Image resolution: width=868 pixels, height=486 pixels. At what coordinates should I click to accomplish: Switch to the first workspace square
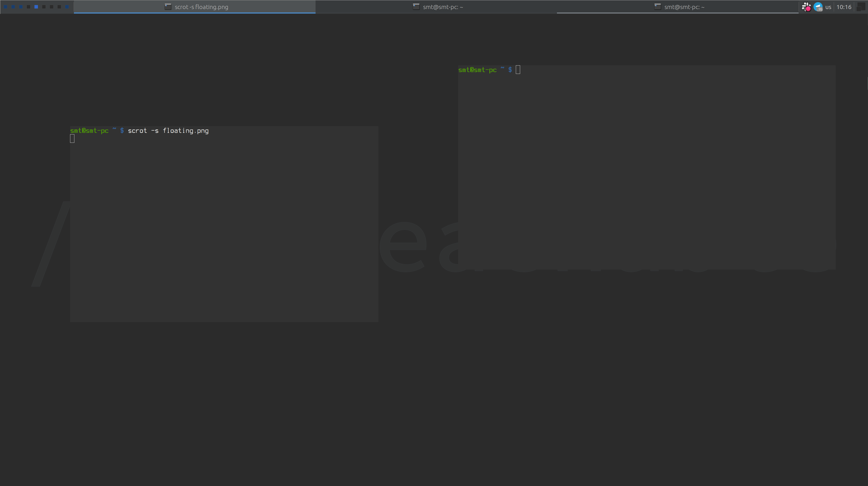tap(5, 7)
